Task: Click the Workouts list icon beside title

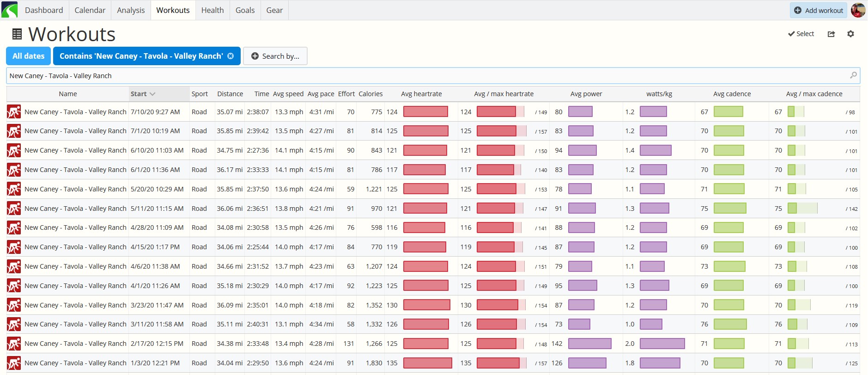Action: (x=17, y=34)
